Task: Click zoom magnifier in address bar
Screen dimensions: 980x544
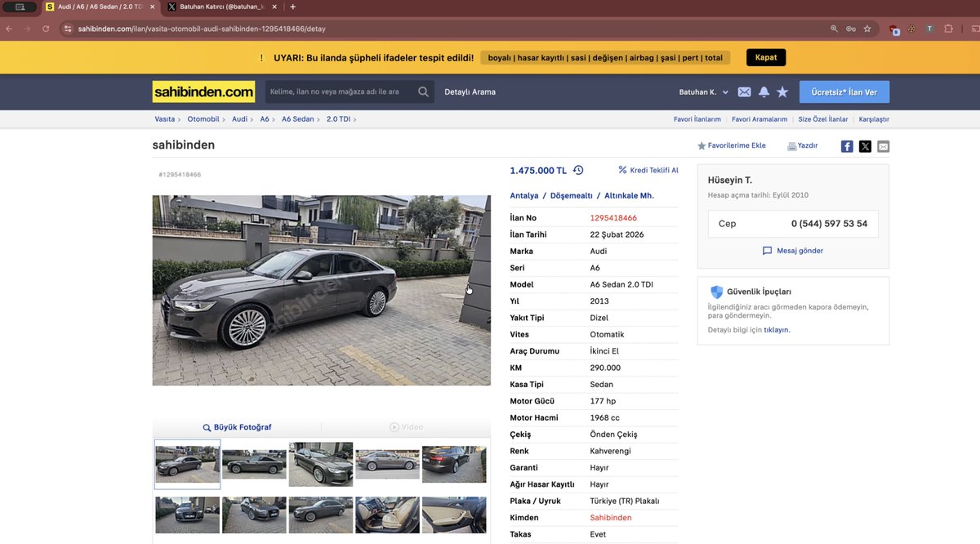Action: [834, 29]
